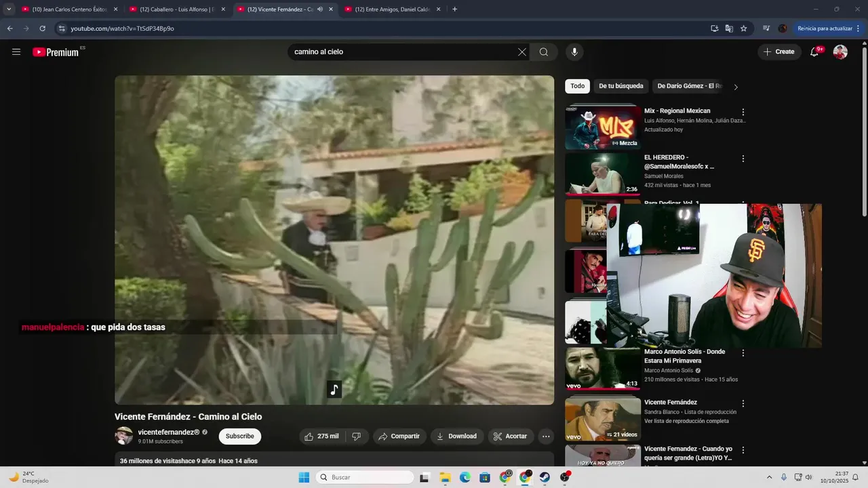
Task: Open the YouTube hamburger guide menu
Action: point(16,52)
